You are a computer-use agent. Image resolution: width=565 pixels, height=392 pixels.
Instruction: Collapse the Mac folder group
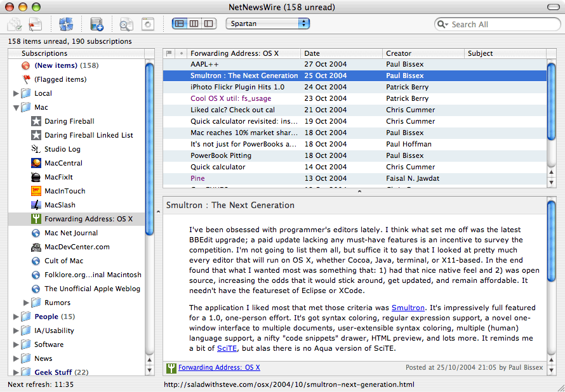(x=16, y=107)
